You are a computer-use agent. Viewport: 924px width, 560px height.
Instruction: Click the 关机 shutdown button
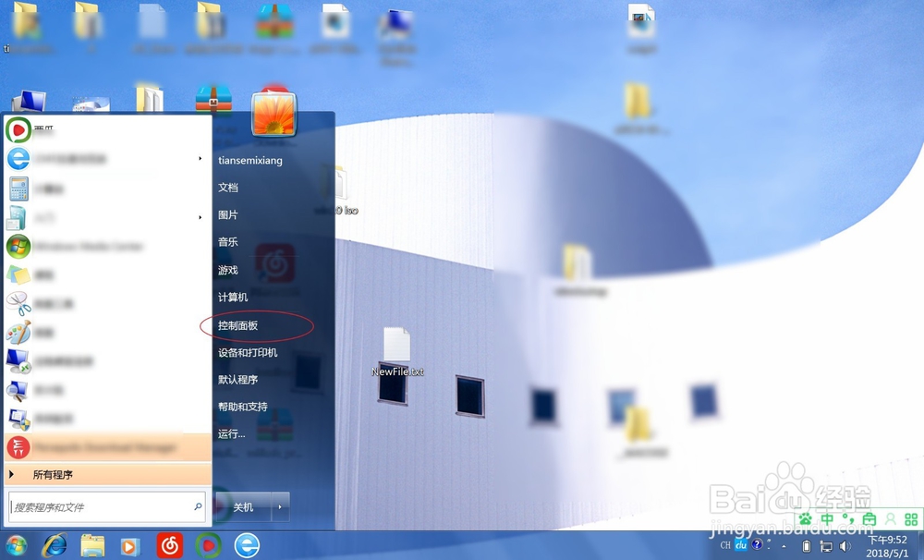coord(244,507)
